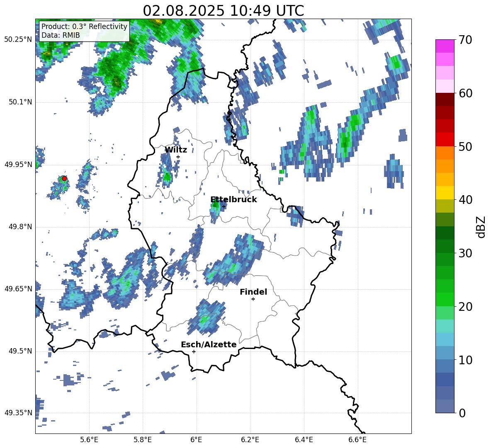The image size is (491, 448).
Task: Click the red dot radar marker
Action: coord(64,178)
